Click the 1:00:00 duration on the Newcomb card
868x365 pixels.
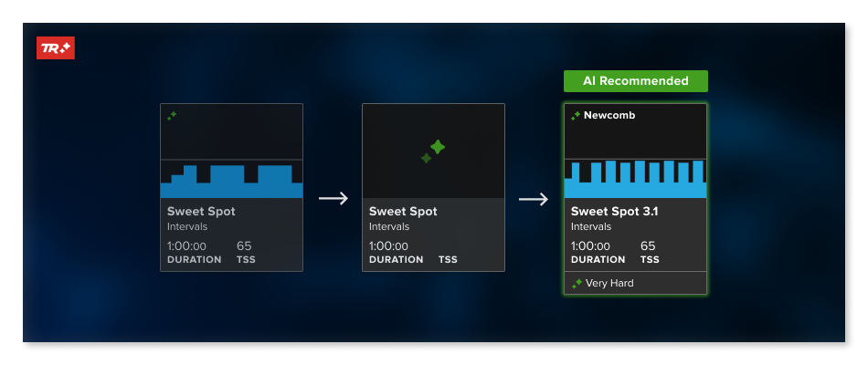click(x=590, y=246)
